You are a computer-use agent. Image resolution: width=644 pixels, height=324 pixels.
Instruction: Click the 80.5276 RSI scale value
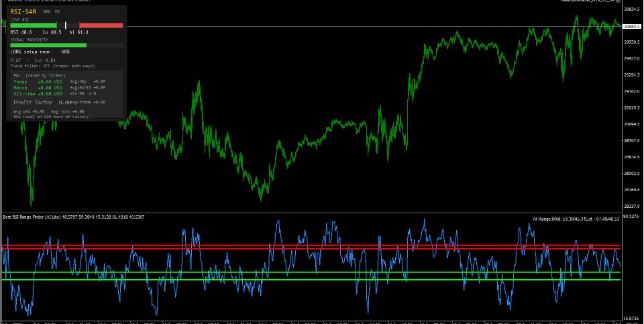pyautogui.click(x=633, y=216)
